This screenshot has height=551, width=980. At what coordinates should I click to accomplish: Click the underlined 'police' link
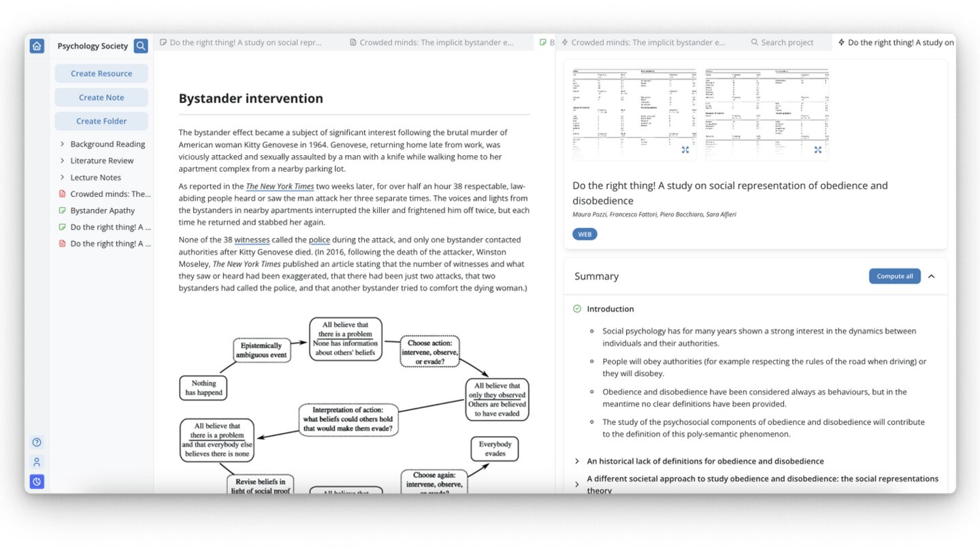pos(319,240)
